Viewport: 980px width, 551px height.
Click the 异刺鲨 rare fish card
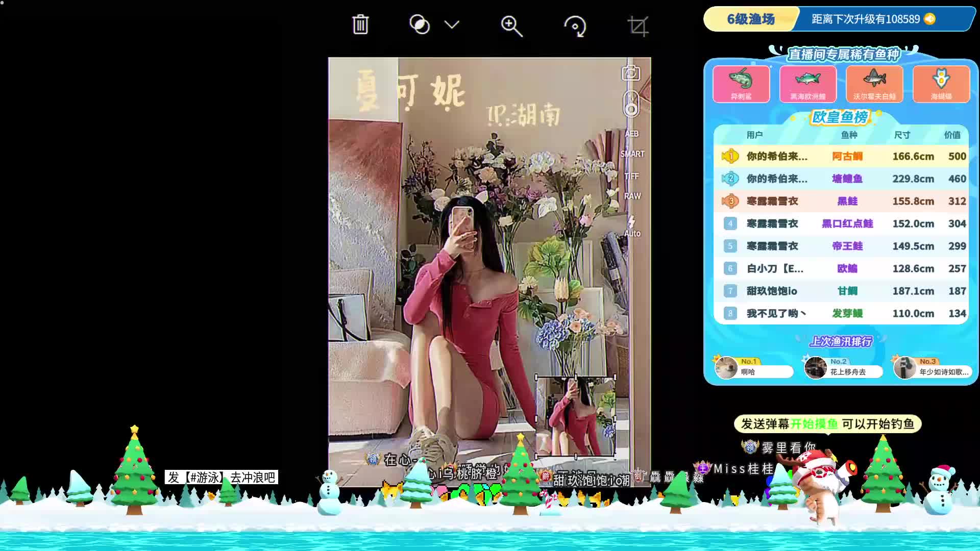(741, 84)
